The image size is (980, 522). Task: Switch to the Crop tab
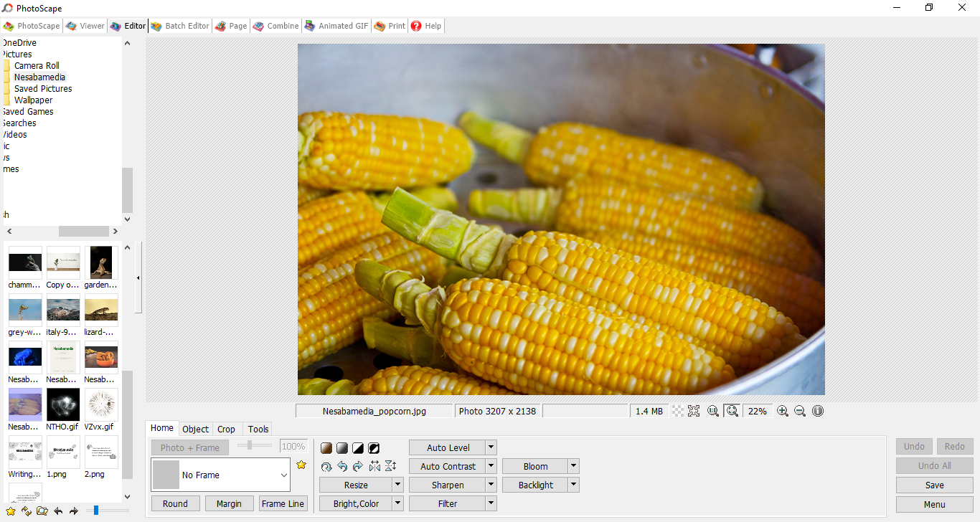[227, 429]
